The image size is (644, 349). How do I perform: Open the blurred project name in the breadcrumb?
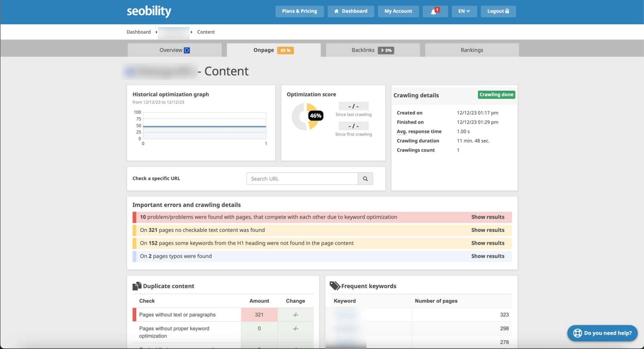[x=173, y=32]
